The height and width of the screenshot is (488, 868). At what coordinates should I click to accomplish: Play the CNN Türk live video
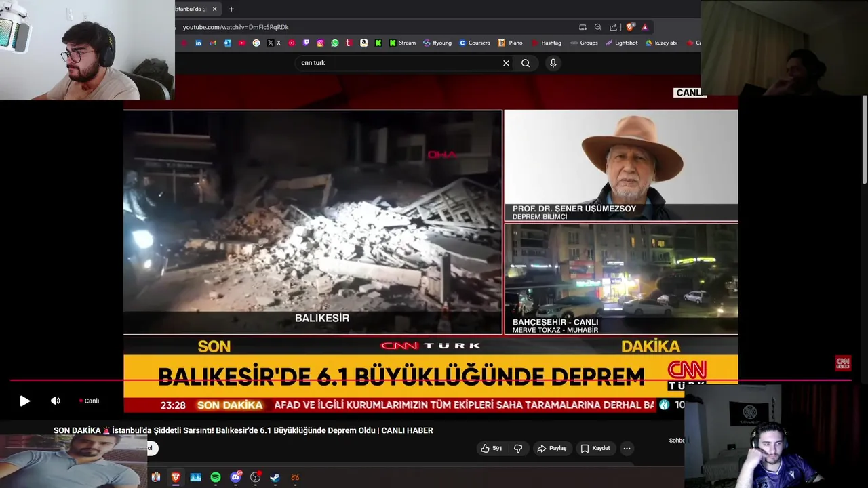pos(24,401)
